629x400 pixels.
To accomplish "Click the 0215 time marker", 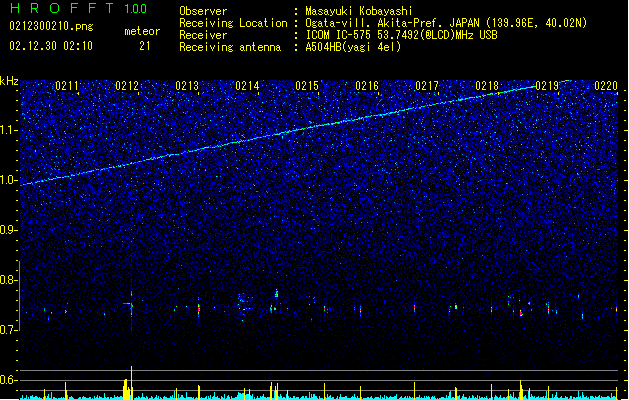I will (307, 86).
